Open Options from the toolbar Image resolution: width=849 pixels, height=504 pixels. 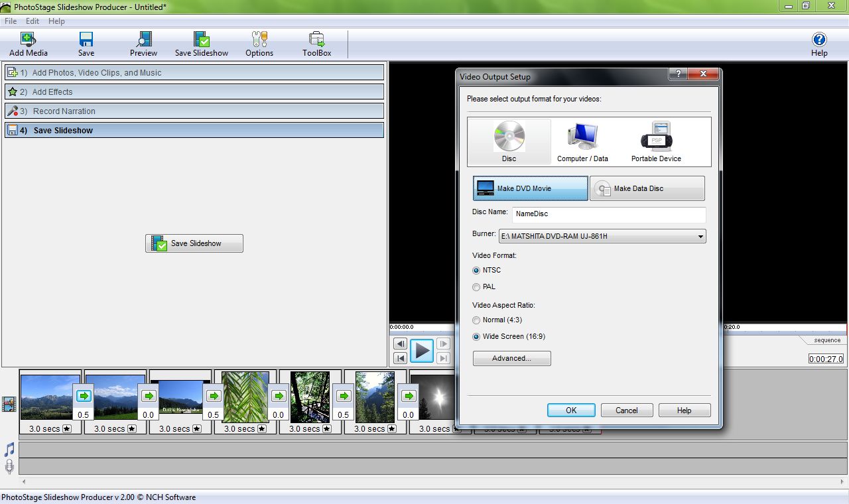coord(259,44)
